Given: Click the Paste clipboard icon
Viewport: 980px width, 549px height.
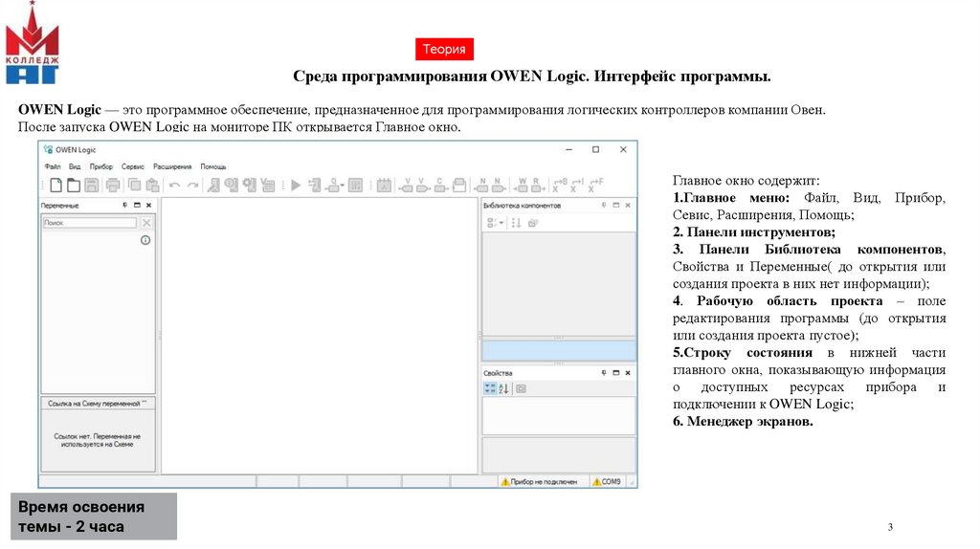Looking at the screenshot, I should (152, 185).
